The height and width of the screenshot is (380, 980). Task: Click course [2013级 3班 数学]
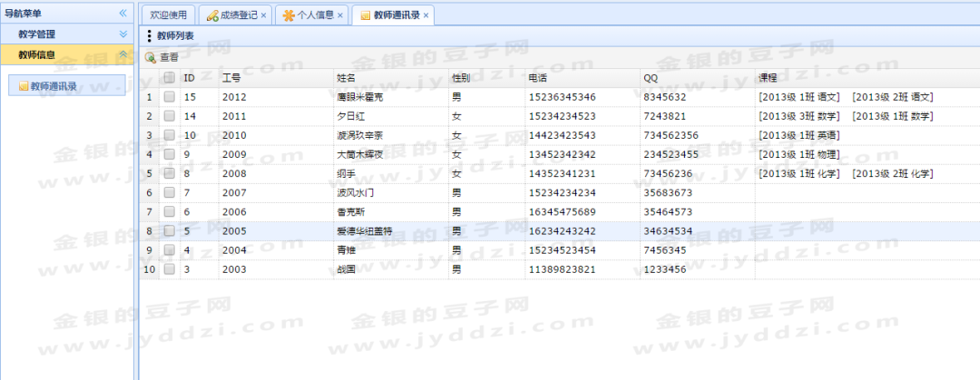[799, 116]
